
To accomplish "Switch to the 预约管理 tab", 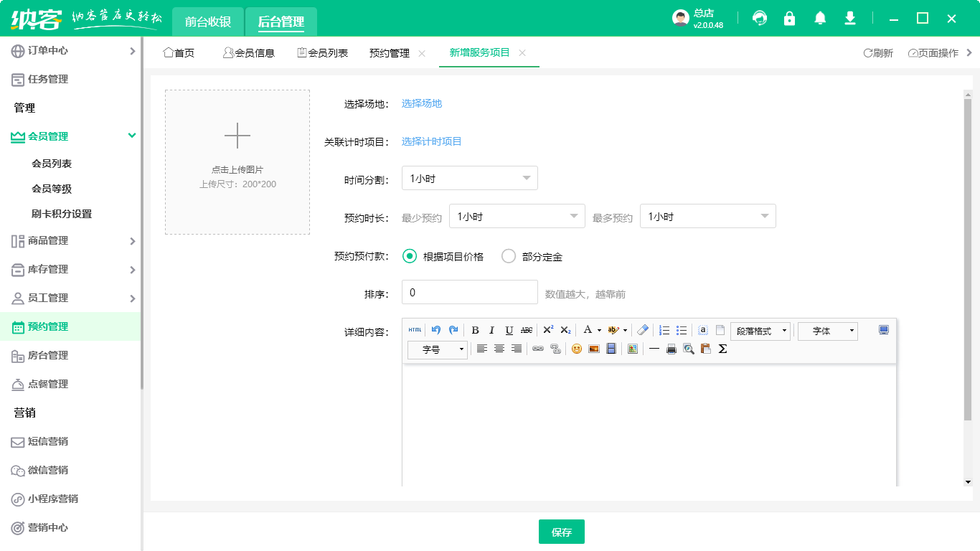I will [x=390, y=52].
